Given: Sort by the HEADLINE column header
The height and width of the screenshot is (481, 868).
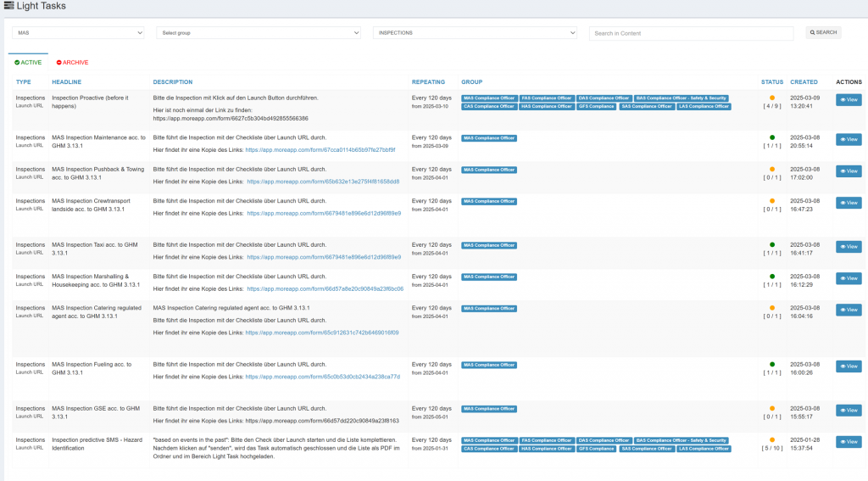Looking at the screenshot, I should pyautogui.click(x=67, y=82).
